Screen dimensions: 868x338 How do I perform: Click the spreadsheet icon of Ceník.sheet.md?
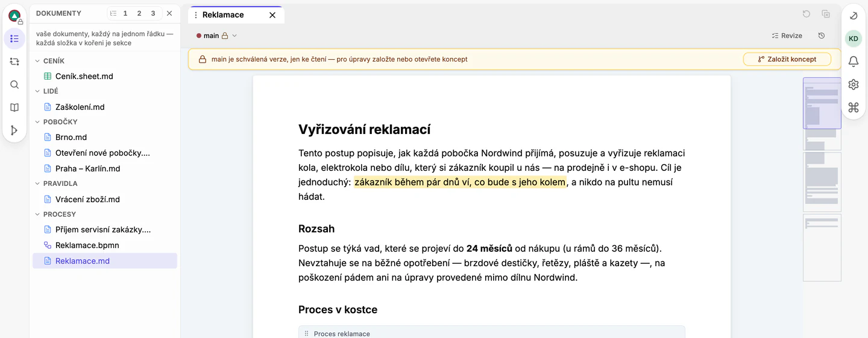[48, 76]
